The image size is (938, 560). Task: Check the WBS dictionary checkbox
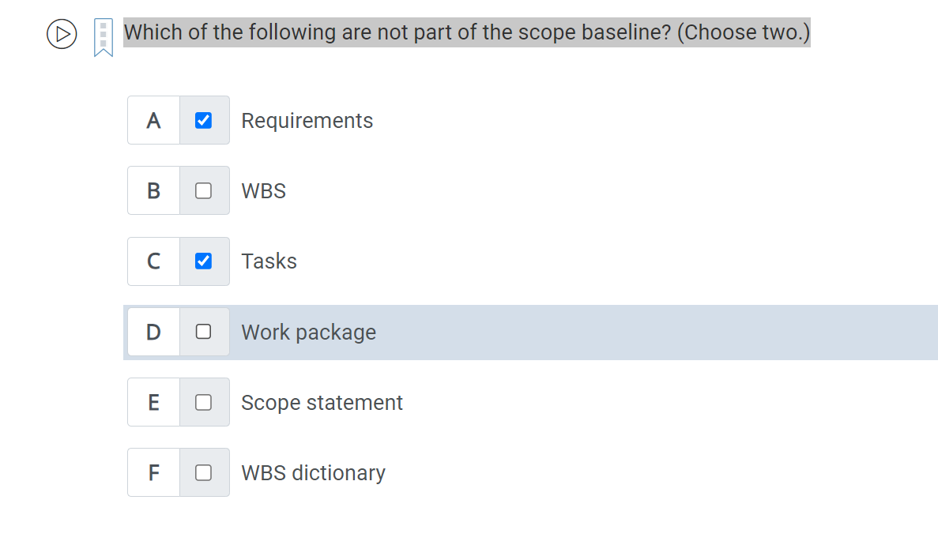point(203,473)
